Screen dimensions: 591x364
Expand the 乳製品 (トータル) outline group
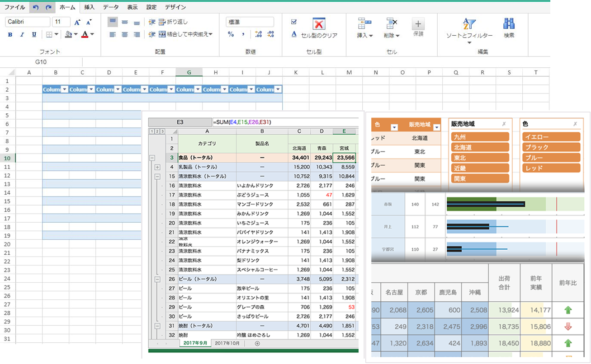pos(158,167)
